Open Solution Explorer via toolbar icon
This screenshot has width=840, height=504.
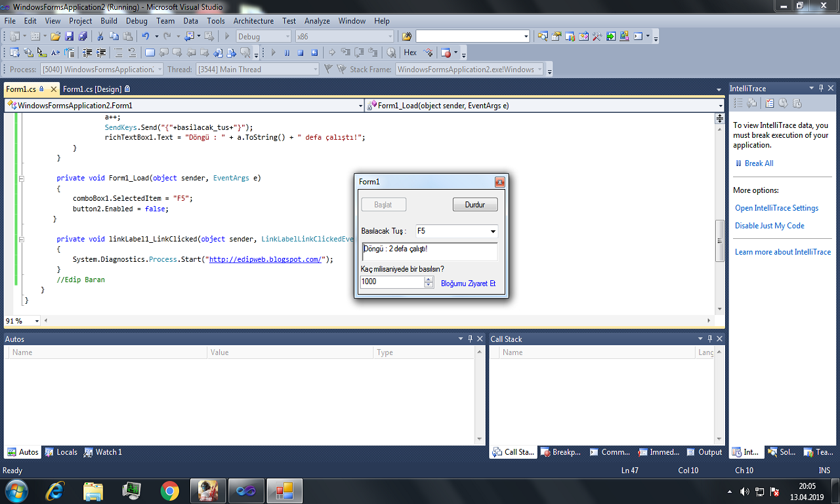tap(543, 37)
